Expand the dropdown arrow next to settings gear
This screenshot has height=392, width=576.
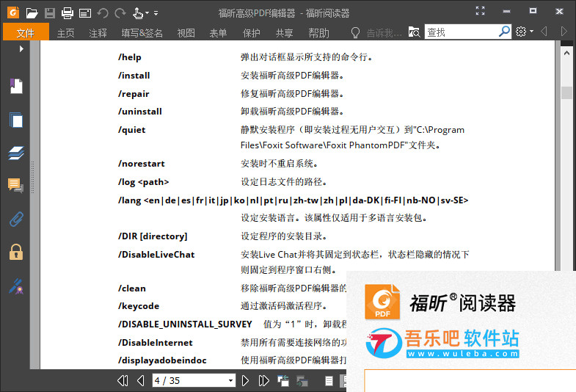(x=531, y=32)
